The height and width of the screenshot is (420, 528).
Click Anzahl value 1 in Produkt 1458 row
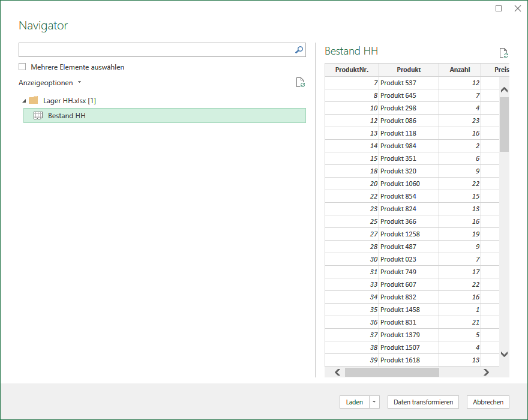[x=460, y=310]
